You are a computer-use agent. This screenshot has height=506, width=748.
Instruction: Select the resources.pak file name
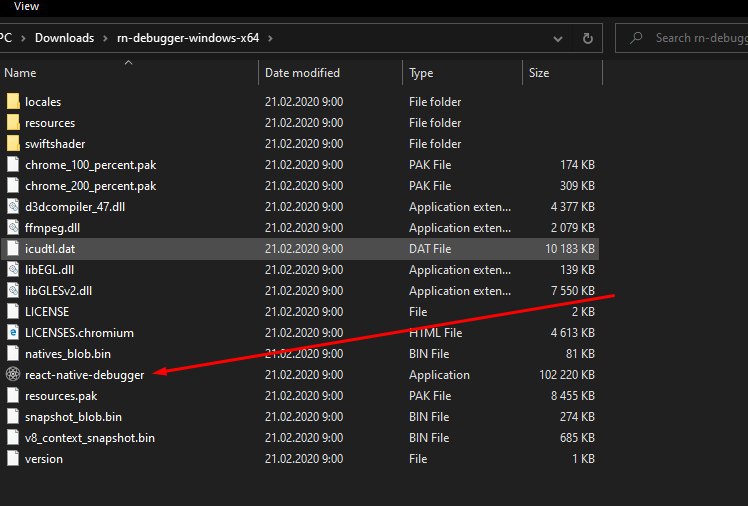[x=61, y=396]
